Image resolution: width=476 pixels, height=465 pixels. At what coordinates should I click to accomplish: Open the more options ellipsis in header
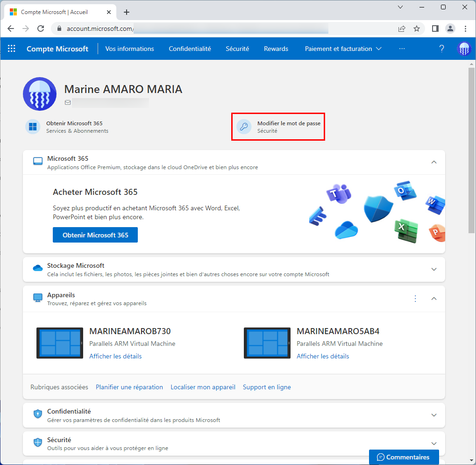click(x=402, y=49)
